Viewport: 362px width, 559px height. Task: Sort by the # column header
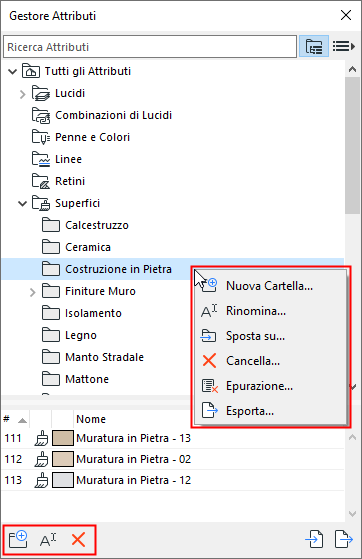[15, 419]
